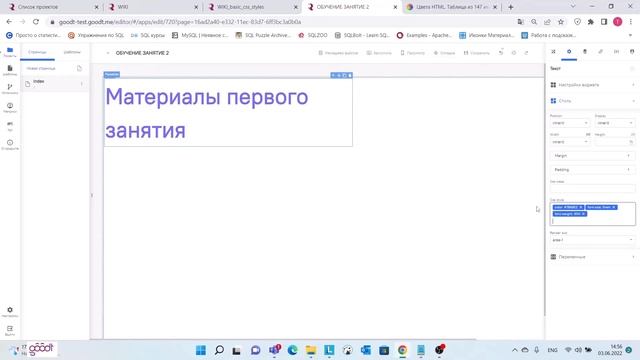Bookmark this page with the star icon
640x360 pixels.
(561, 22)
